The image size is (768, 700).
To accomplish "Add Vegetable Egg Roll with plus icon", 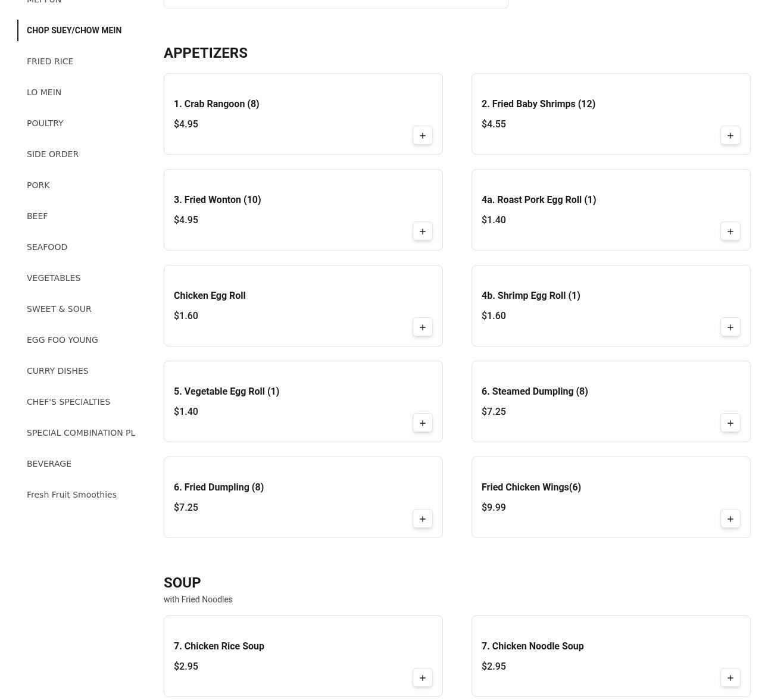I will [x=423, y=423].
